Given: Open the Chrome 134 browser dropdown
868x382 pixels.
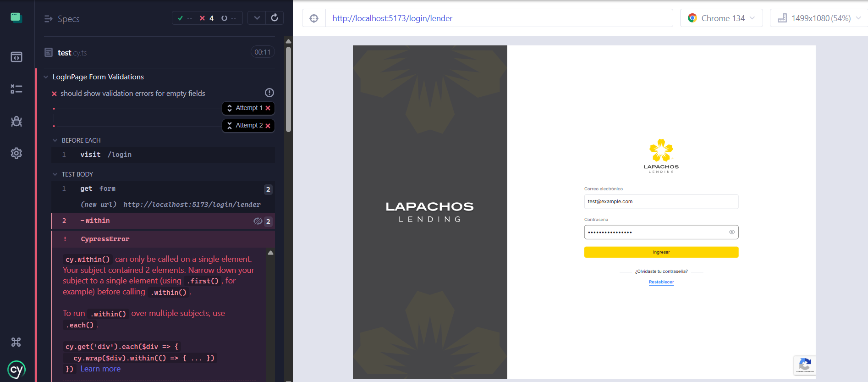Looking at the screenshot, I should [x=721, y=18].
